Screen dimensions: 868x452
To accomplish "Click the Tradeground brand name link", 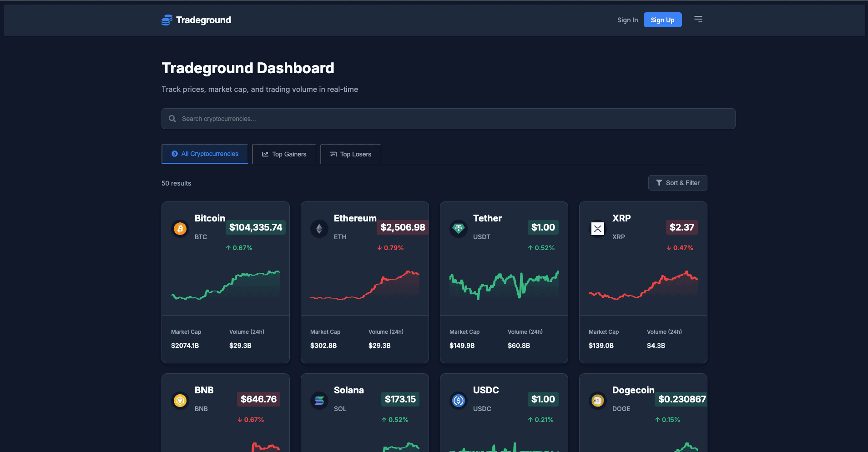I will coord(203,20).
